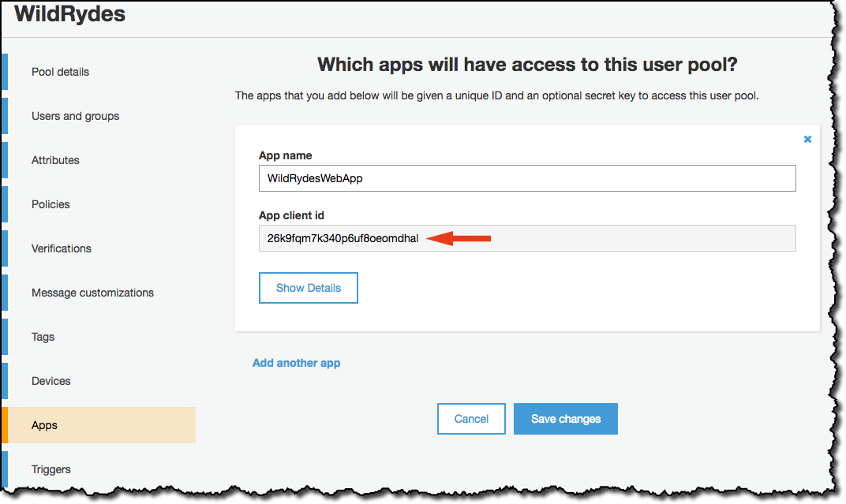The width and height of the screenshot is (846, 504).
Task: Go to the Verifications section
Action: click(x=61, y=248)
